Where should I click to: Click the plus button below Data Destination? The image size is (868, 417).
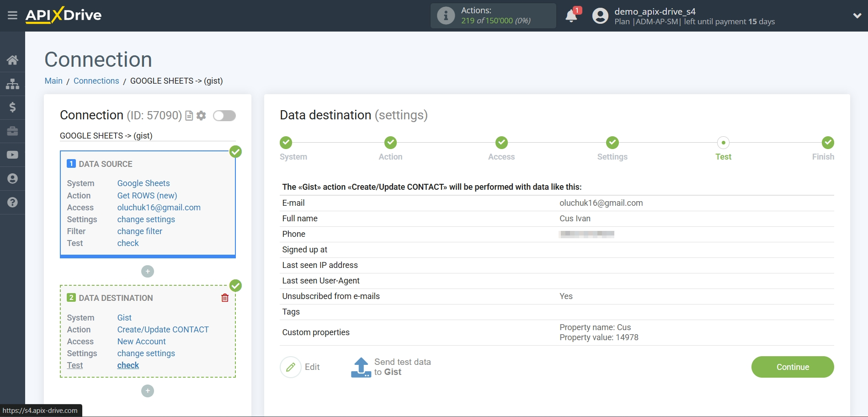tap(147, 391)
